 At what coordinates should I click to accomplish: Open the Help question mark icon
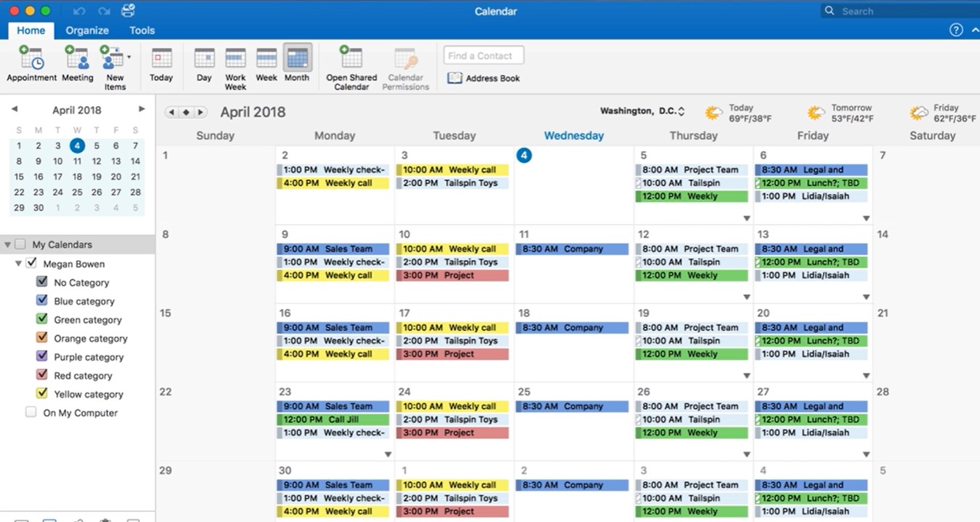tap(956, 30)
